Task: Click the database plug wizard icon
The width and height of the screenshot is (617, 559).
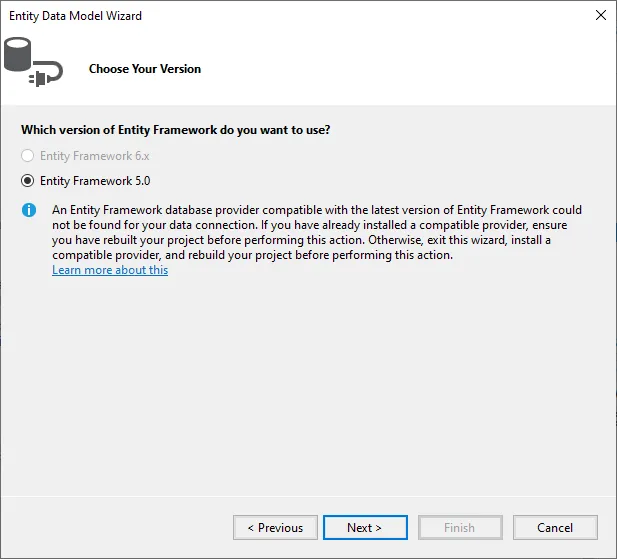Action: [33, 62]
